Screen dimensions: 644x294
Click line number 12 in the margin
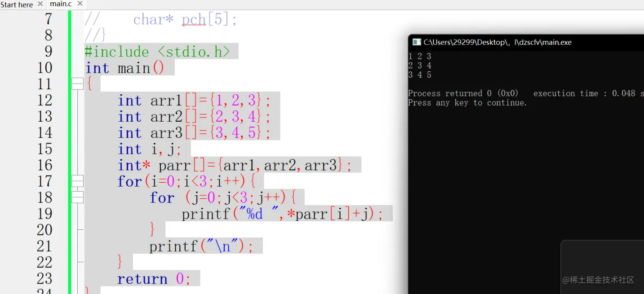click(x=44, y=100)
